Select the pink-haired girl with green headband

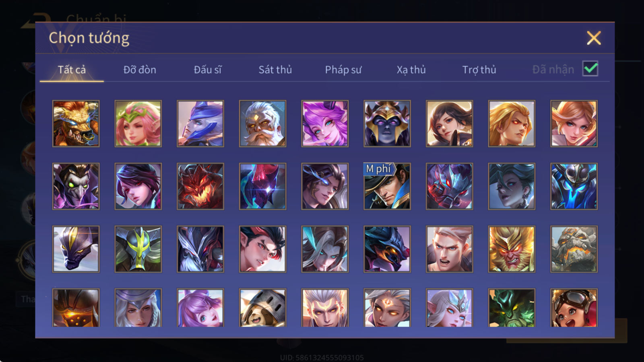tap(138, 123)
